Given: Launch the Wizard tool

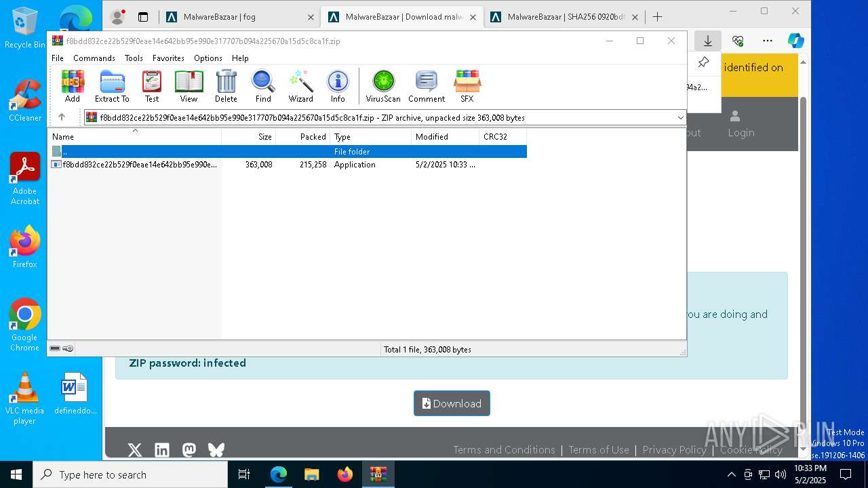Looking at the screenshot, I should point(301,86).
